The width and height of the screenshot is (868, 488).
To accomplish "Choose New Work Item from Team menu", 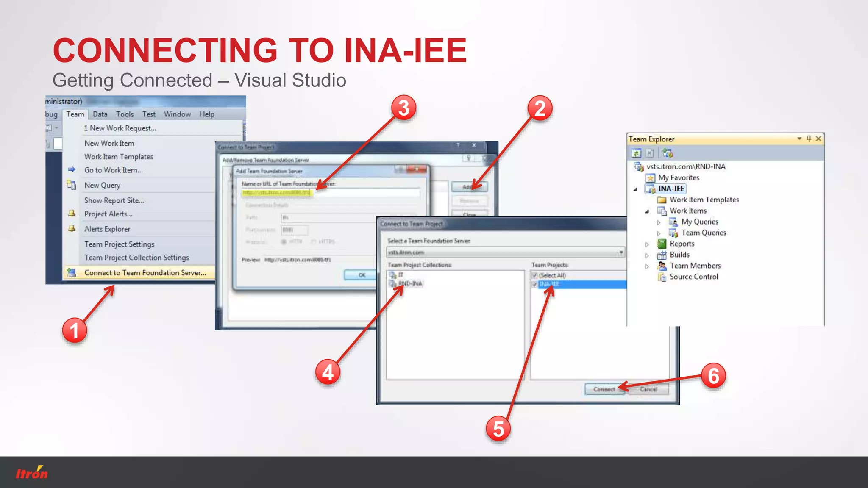I will (x=109, y=143).
